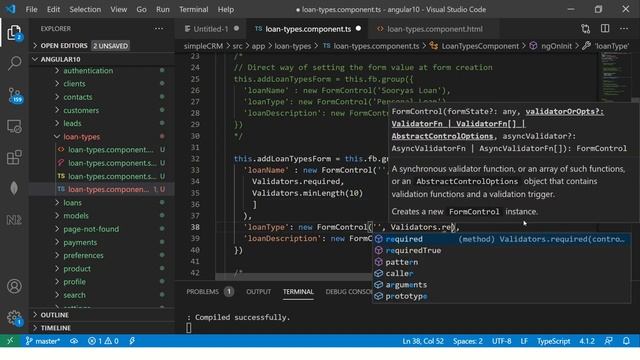Click UTF-8 encoding in status bar
Image resolution: width=640 pixels, height=360 pixels.
tap(501, 341)
